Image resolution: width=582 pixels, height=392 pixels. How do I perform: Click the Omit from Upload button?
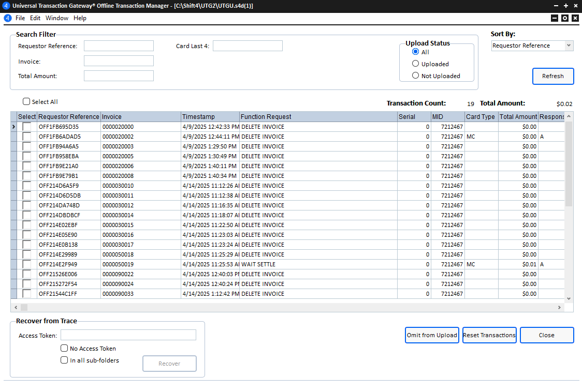(x=432, y=335)
